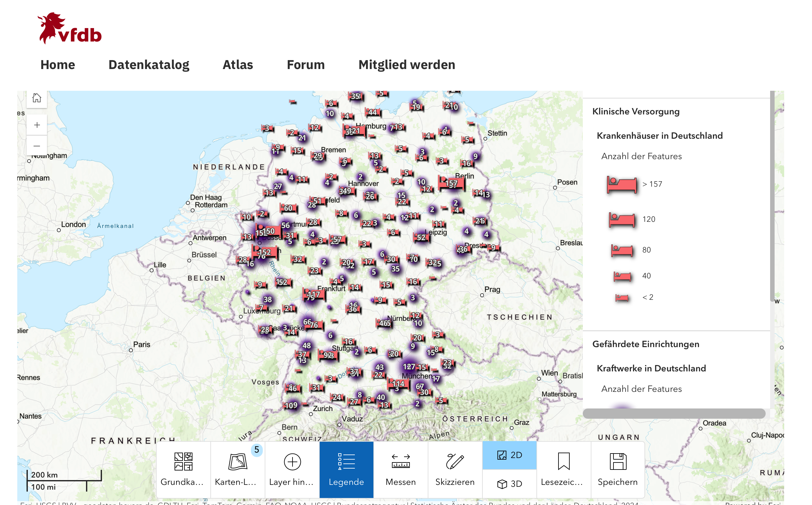Screen dimensions: 812x505
Task: Click the map home extent icon
Action: point(37,98)
